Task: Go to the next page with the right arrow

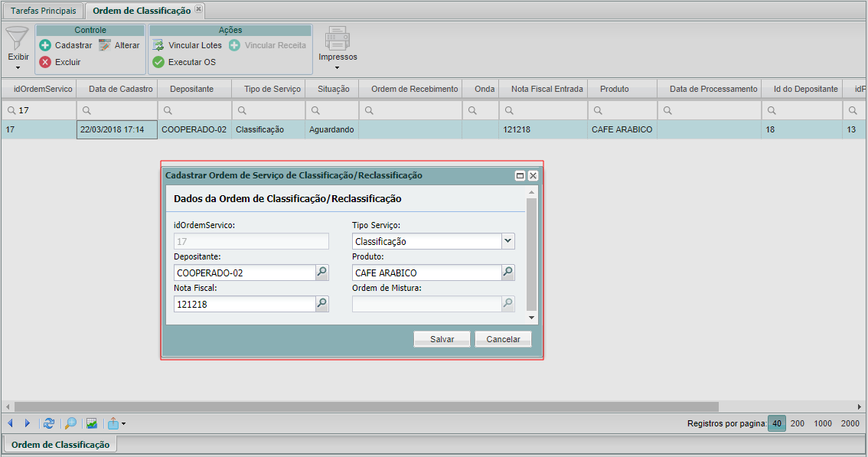Action: (x=27, y=423)
